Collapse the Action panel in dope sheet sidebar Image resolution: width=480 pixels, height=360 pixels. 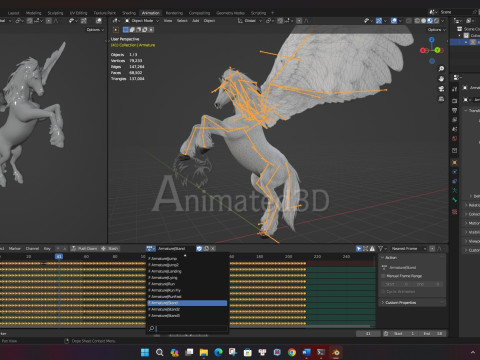[x=412, y=258]
